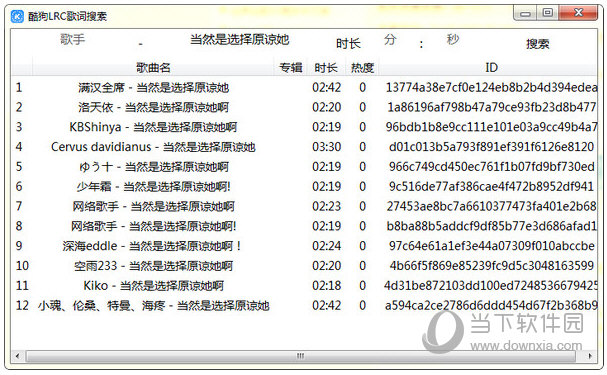
Task: Click ID starting with 97c64e61a1ef3e44
Action: click(x=491, y=246)
